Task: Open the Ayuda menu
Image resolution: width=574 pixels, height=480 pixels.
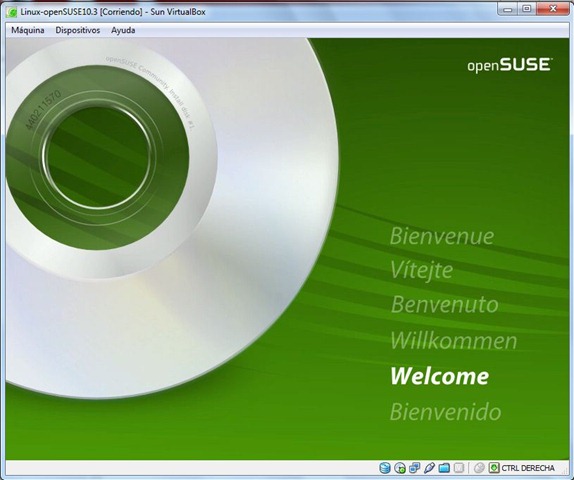Action: pyautogui.click(x=123, y=30)
